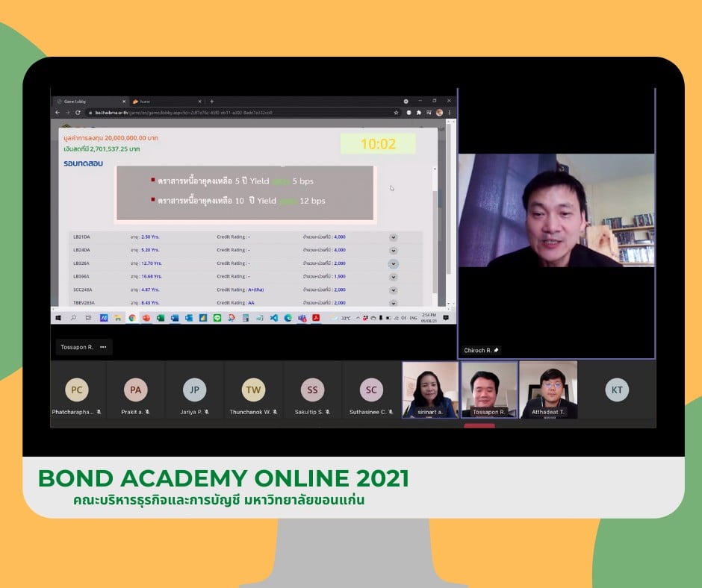Image resolution: width=702 pixels, height=588 pixels.
Task: Select sirinart a. video thumbnail
Action: [x=430, y=390]
